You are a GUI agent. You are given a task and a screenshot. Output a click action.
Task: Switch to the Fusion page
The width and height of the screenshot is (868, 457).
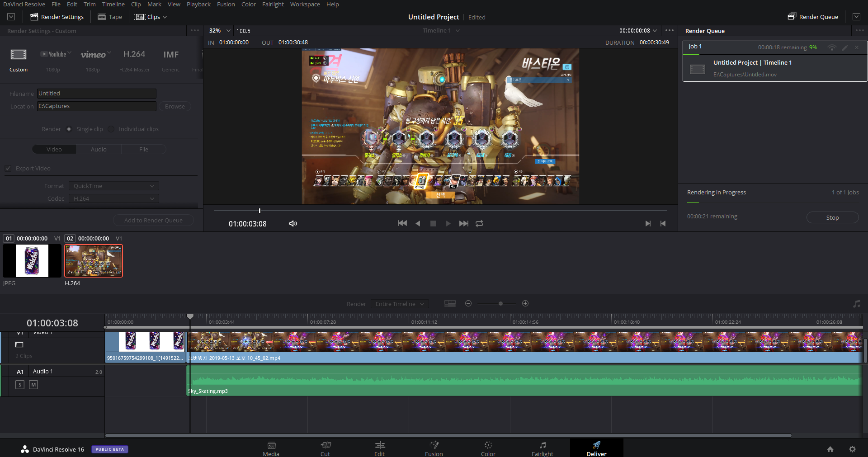tap(434, 448)
